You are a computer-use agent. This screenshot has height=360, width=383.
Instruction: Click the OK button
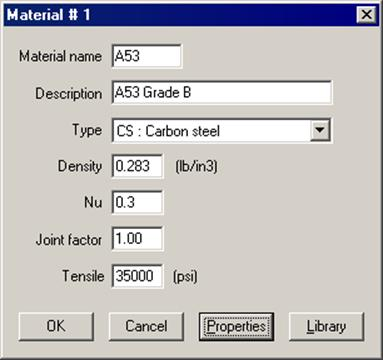(x=56, y=326)
